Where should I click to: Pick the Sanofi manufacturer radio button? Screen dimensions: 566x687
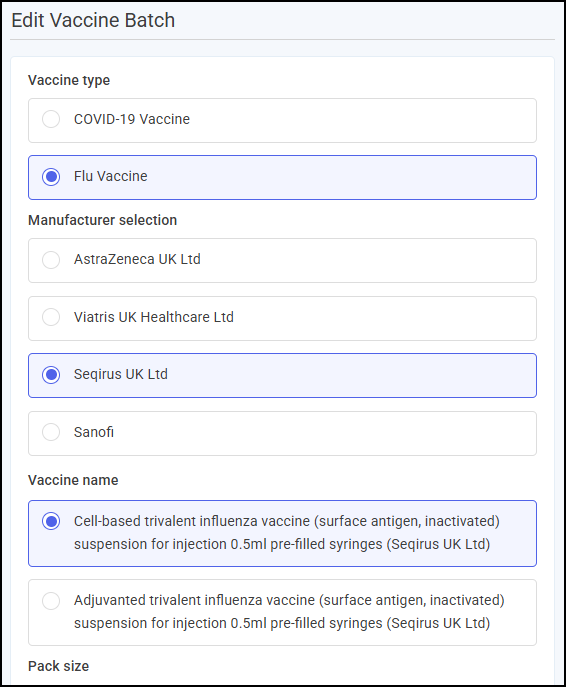[51, 432]
